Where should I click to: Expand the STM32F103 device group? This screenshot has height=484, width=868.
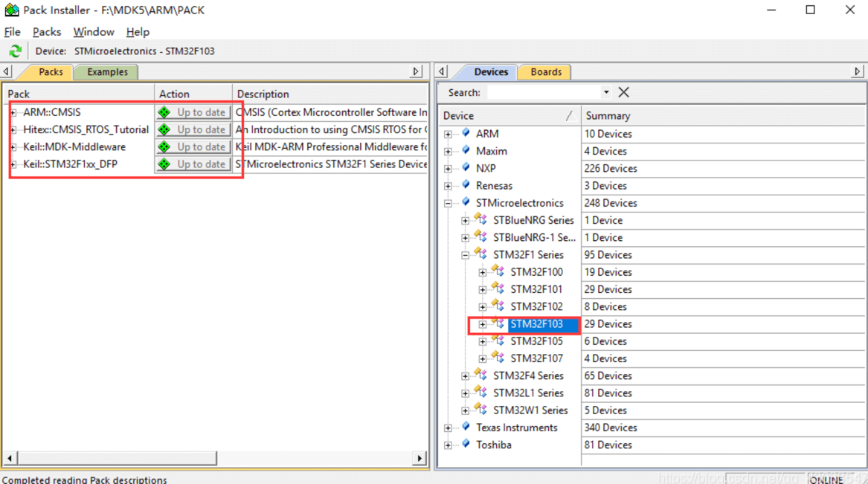(x=483, y=325)
